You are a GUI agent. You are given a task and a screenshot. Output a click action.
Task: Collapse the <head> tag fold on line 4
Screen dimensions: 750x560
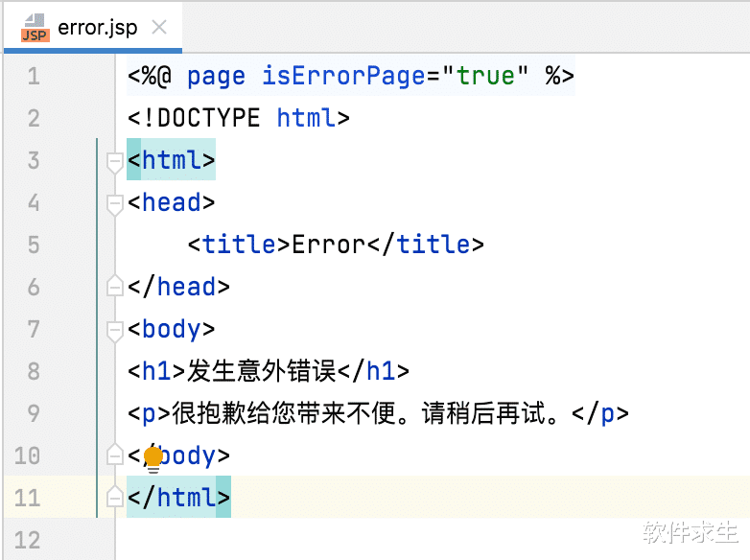pyautogui.click(x=114, y=204)
